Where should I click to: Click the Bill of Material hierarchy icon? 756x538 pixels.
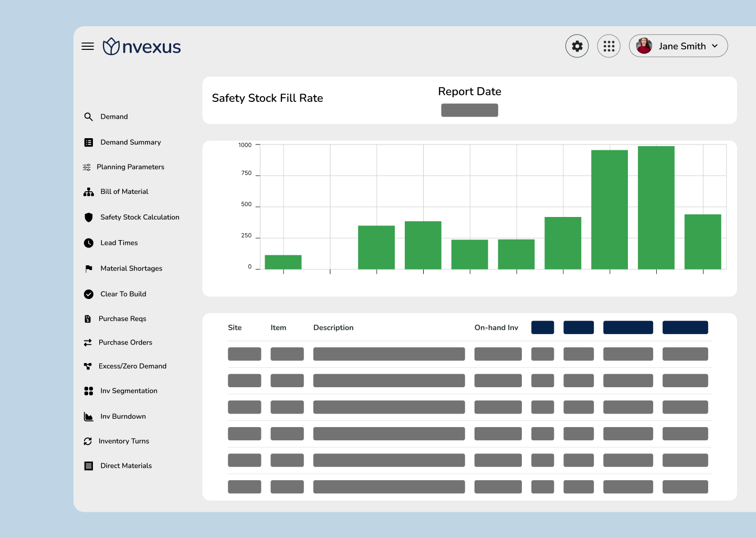(x=89, y=192)
